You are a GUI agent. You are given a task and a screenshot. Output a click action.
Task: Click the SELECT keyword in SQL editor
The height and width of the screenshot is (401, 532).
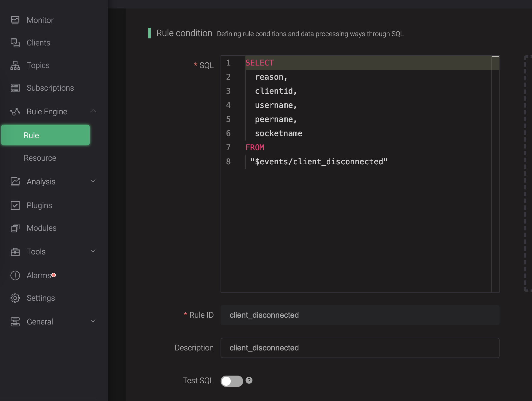tap(260, 63)
